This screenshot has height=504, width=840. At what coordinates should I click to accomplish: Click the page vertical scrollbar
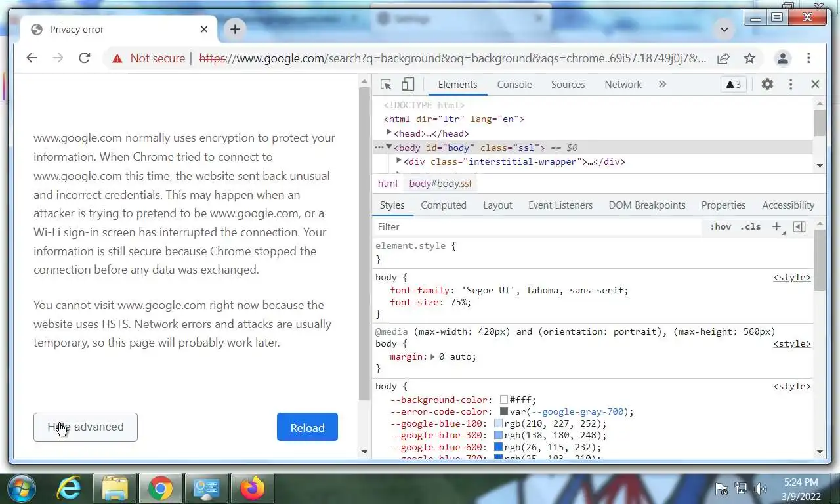pos(365,244)
